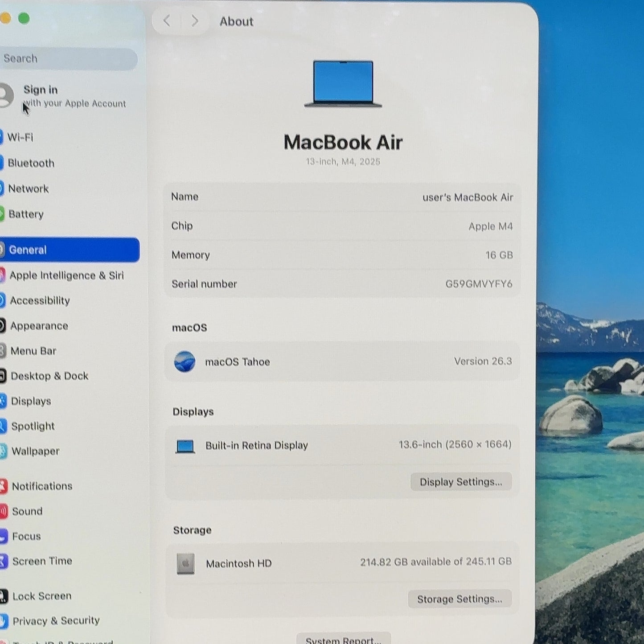
Task: Sign in with your Apple Account
Action: (x=65, y=96)
